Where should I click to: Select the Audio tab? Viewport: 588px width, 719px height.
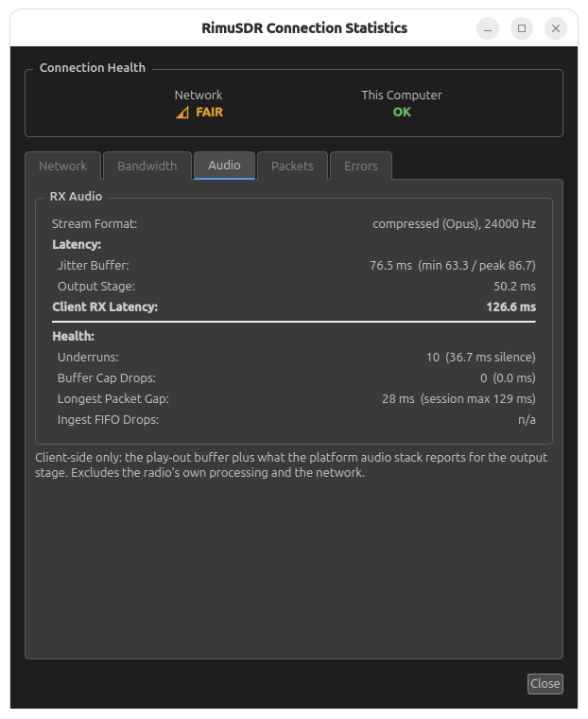224,165
